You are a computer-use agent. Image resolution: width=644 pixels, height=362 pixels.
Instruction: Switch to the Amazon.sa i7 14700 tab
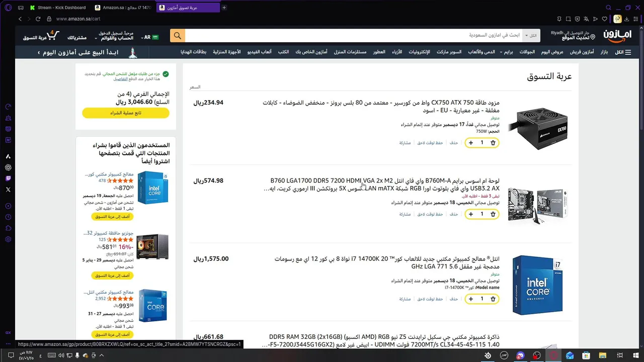click(x=124, y=8)
